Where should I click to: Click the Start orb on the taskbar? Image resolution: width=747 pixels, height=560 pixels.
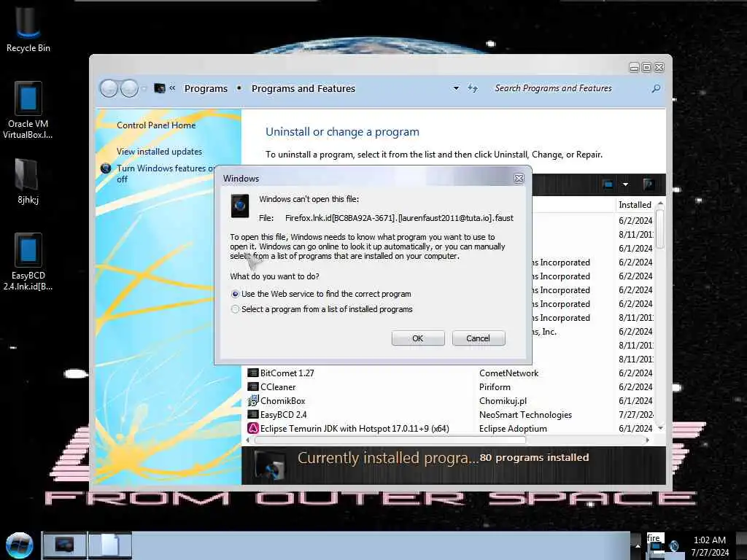(19, 545)
